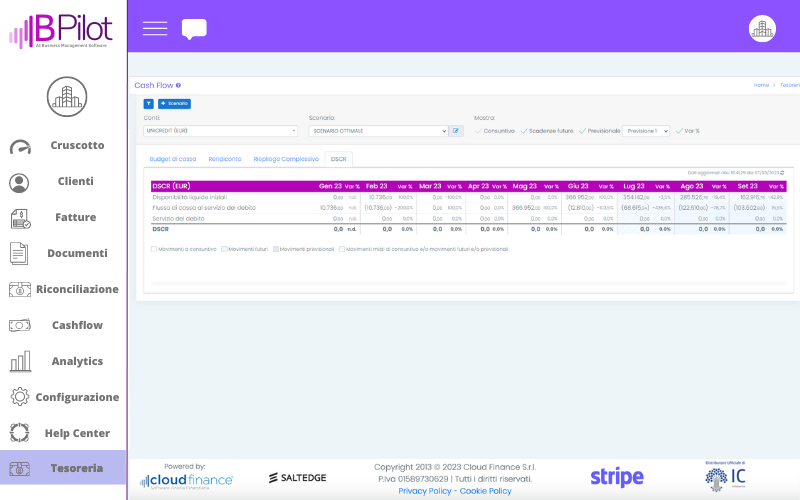Click the Giu 23 column header
Viewport: 800px width, 500px height.
578,186
